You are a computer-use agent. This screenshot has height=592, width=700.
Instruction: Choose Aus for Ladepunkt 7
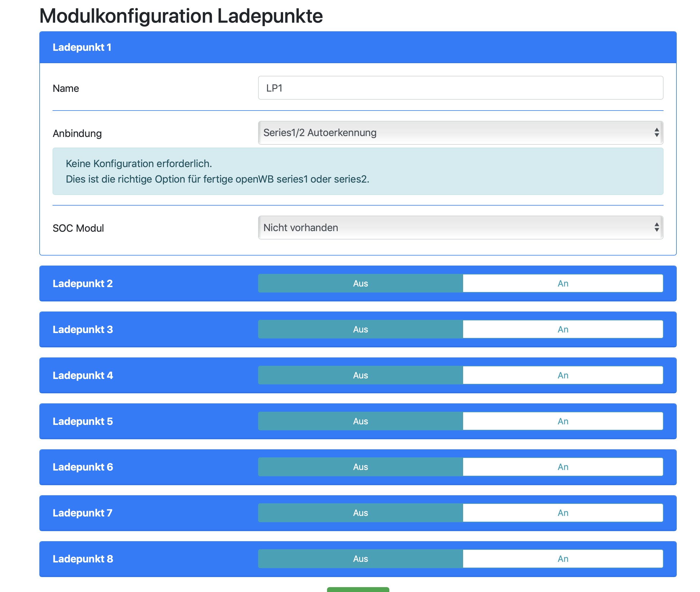pos(360,513)
